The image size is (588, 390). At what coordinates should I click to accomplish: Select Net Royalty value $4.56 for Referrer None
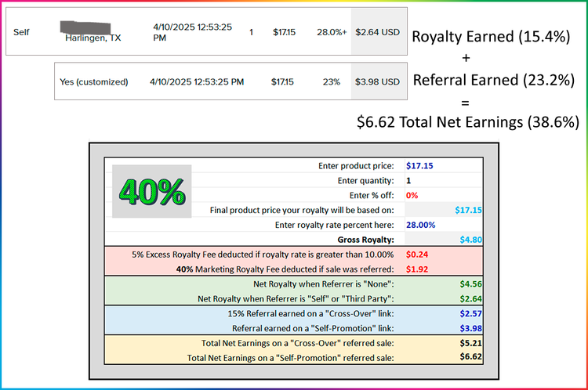click(470, 283)
